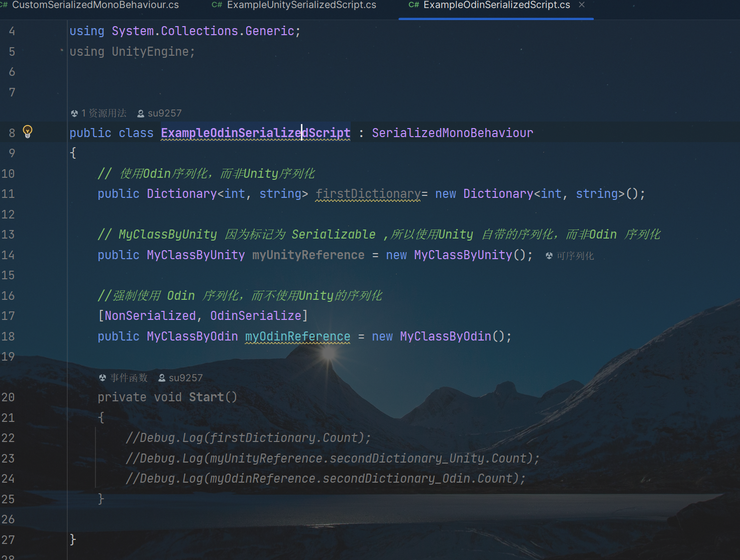Click class name ExampleOdinSerializedScript
Screen dimensions: 740x560
tap(256, 133)
